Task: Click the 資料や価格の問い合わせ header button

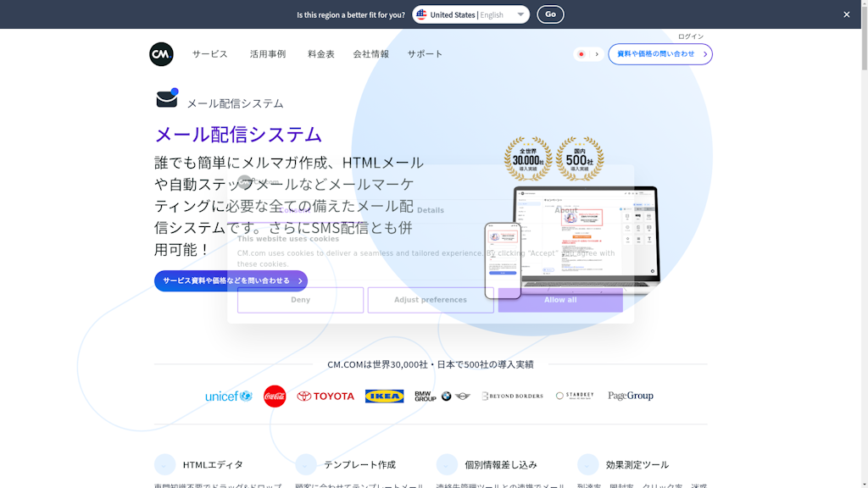Action: tap(659, 54)
